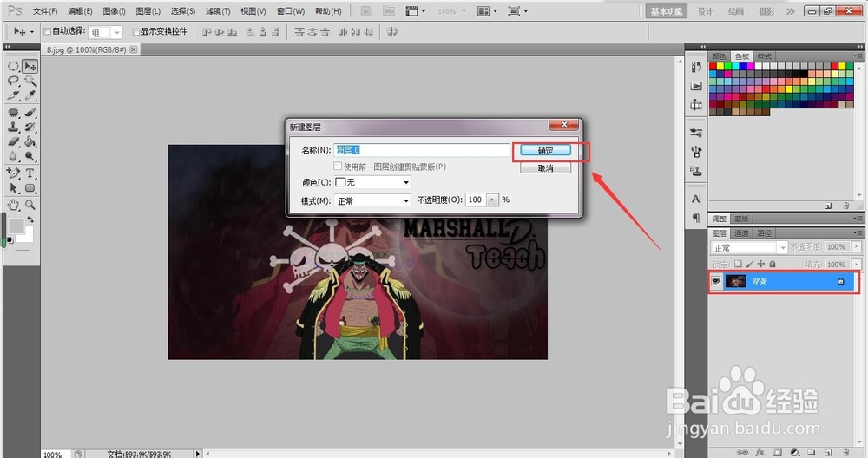868x458 pixels.
Task: Open the Actions panel icon
Action: coord(696,86)
